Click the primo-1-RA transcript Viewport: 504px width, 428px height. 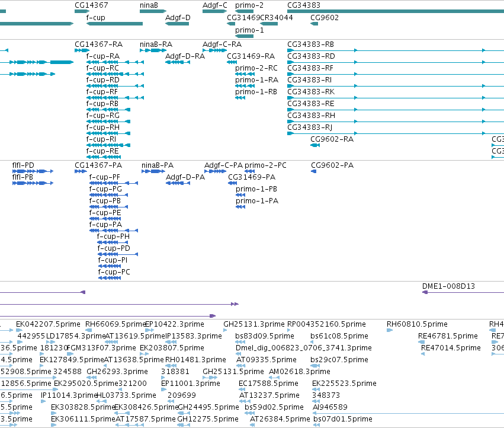click(245, 86)
